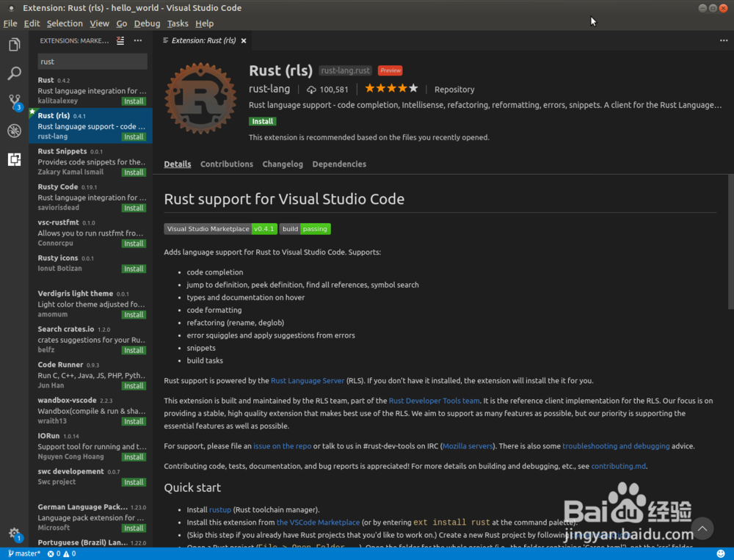Viewport: 734px width, 560px height.
Task: Switch to the Changelog tab
Action: (x=283, y=164)
